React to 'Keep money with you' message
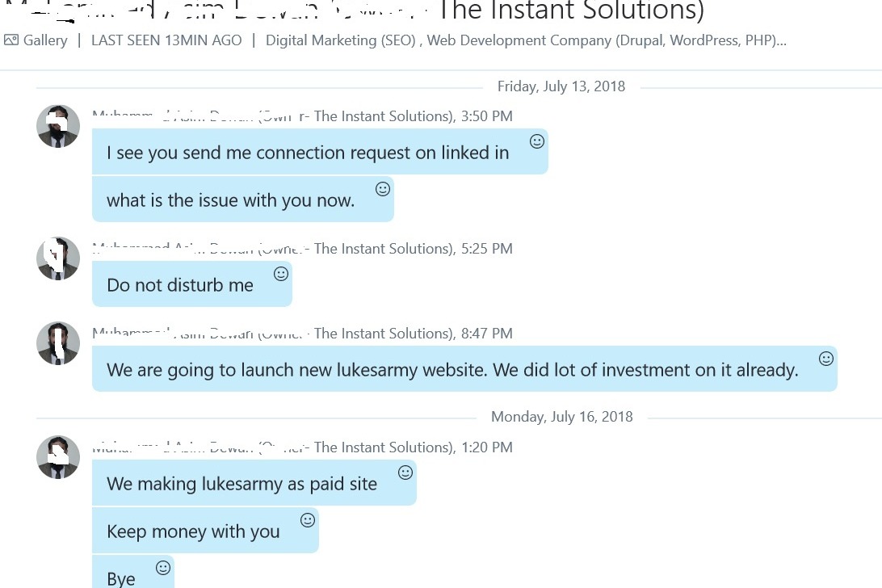This screenshot has width=882, height=588. [308, 520]
